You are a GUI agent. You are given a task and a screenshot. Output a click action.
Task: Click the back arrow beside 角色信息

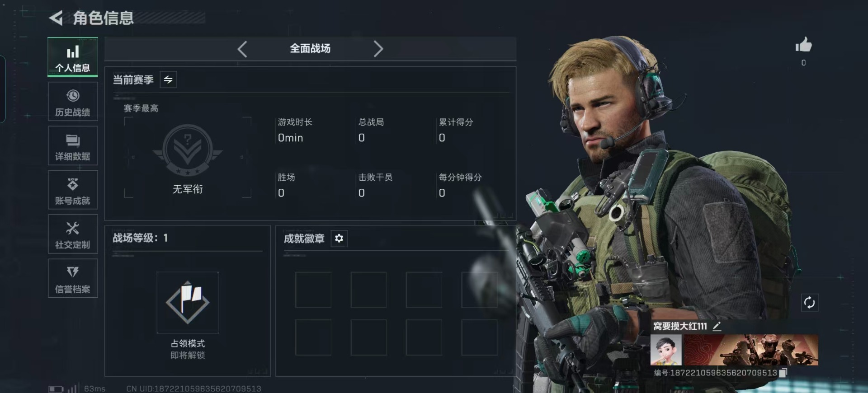pos(56,18)
